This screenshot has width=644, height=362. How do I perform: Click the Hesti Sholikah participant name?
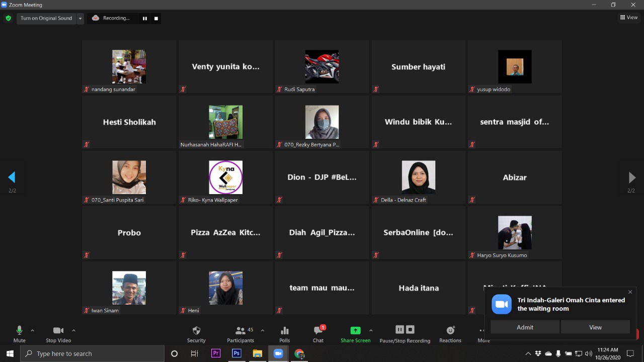coord(129,122)
